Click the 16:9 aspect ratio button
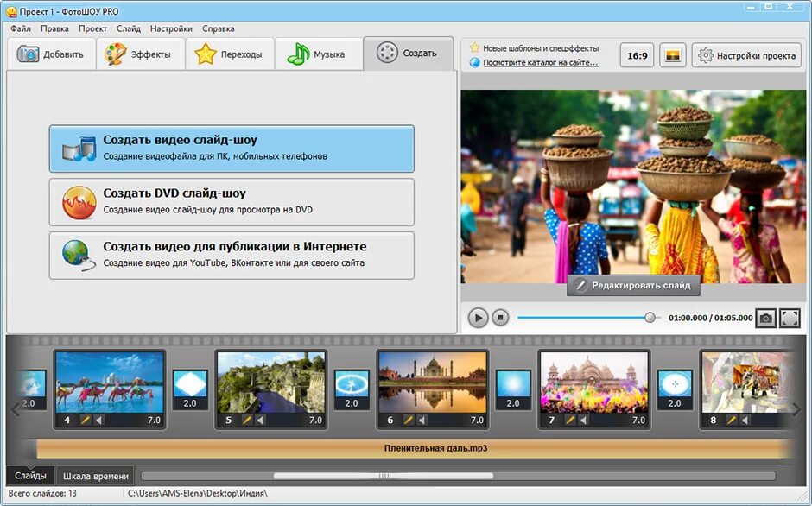This screenshot has height=506, width=812. click(637, 55)
